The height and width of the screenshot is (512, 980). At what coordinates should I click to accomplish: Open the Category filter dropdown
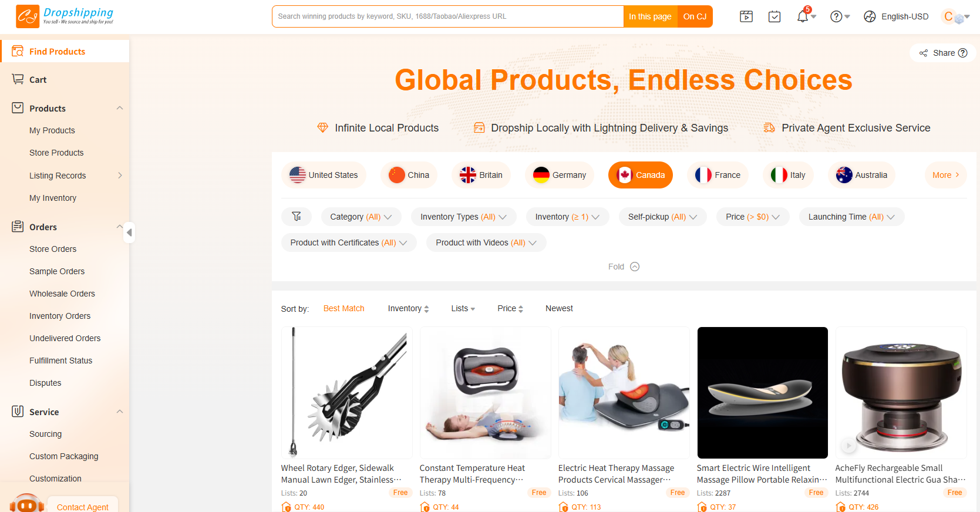point(361,217)
